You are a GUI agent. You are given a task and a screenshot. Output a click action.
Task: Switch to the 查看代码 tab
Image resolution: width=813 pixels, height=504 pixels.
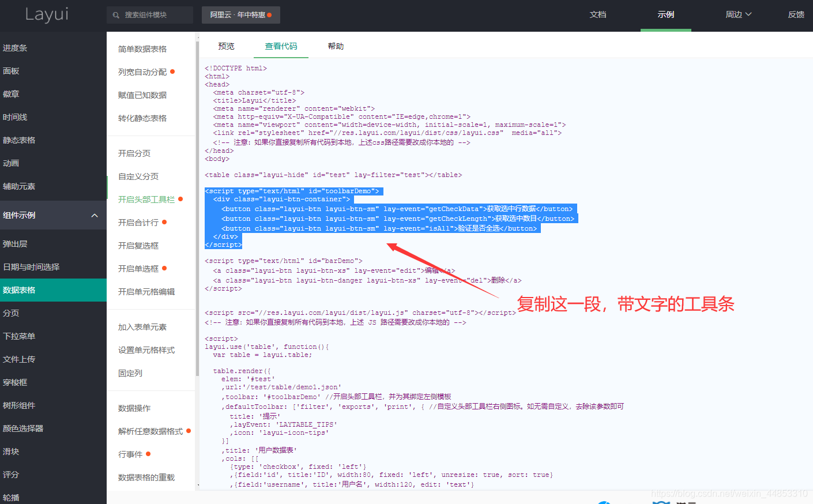[281, 46]
